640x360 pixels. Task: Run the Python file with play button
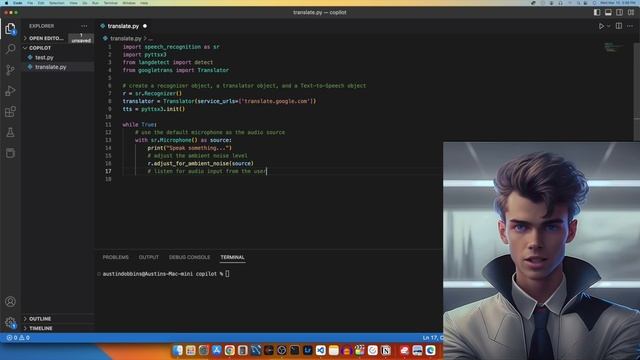601,26
